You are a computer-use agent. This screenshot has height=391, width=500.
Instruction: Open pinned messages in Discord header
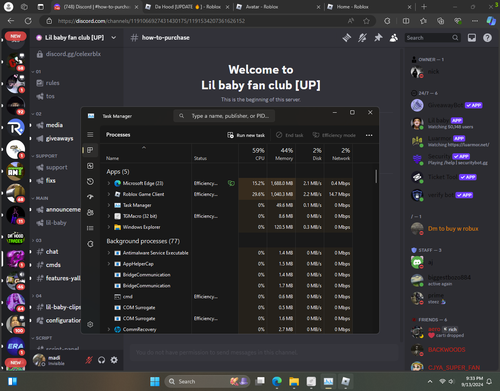378,38
